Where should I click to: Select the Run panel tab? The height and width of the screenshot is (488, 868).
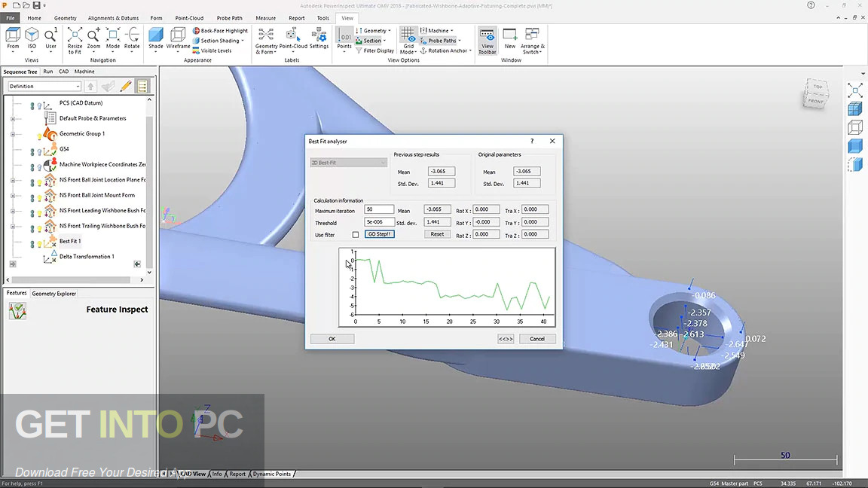click(48, 72)
